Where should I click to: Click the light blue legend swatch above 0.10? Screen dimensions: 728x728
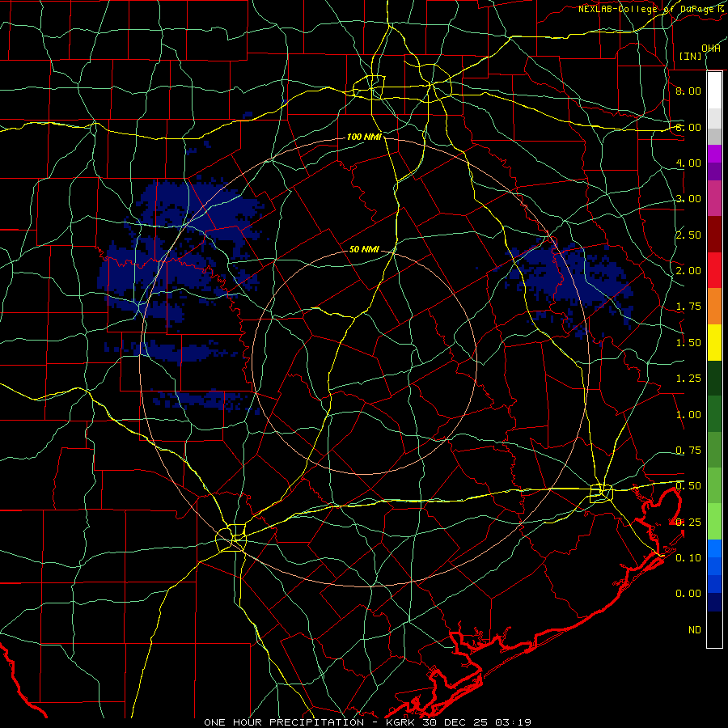pos(714,548)
